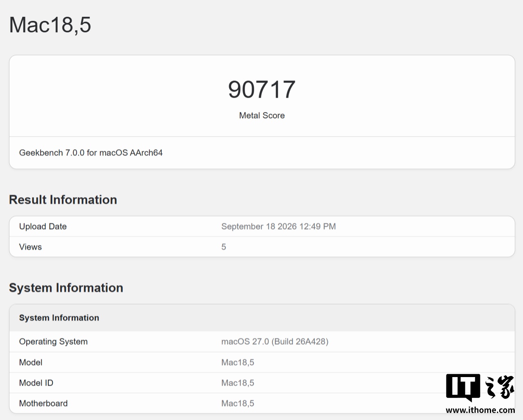Click the Mac18,5 page title
Screen dimensions: 523x420
50,25
